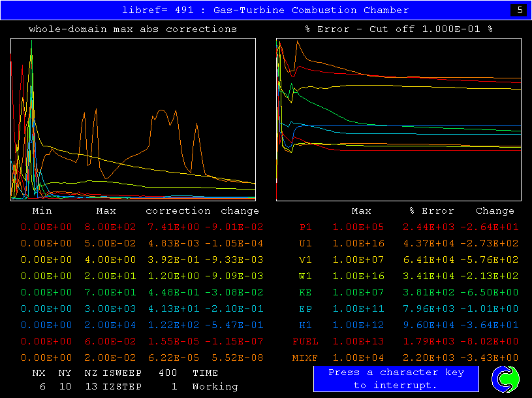Click P1 Max value 1.00E+05
532x398 pixels.
click(358, 227)
